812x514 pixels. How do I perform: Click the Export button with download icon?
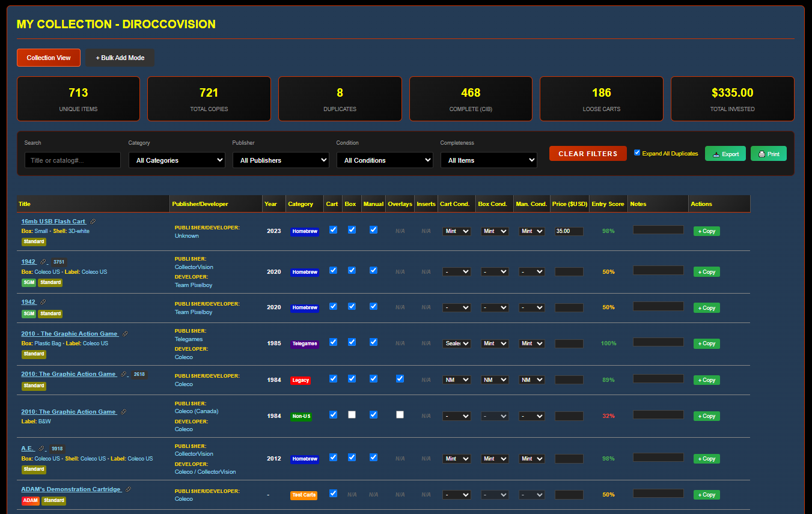tap(725, 154)
